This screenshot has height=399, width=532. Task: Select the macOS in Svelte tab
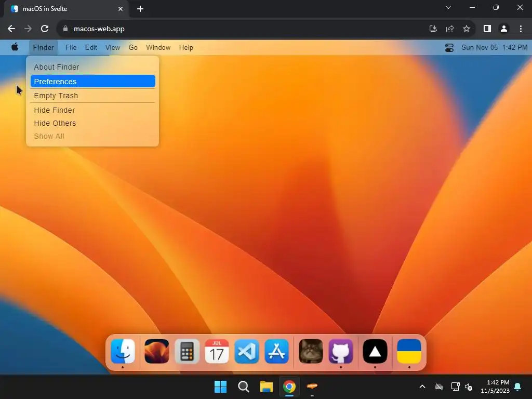(66, 9)
